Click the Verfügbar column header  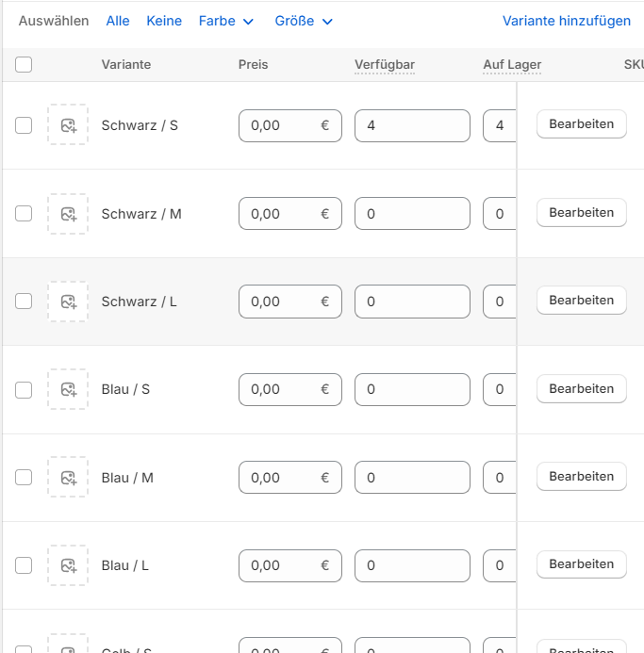pyautogui.click(x=385, y=65)
